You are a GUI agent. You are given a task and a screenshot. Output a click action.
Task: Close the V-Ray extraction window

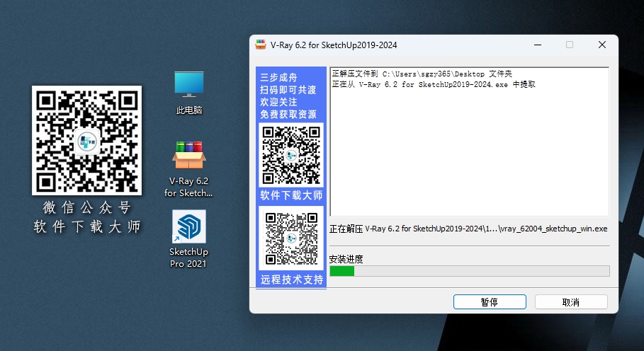tap(602, 45)
